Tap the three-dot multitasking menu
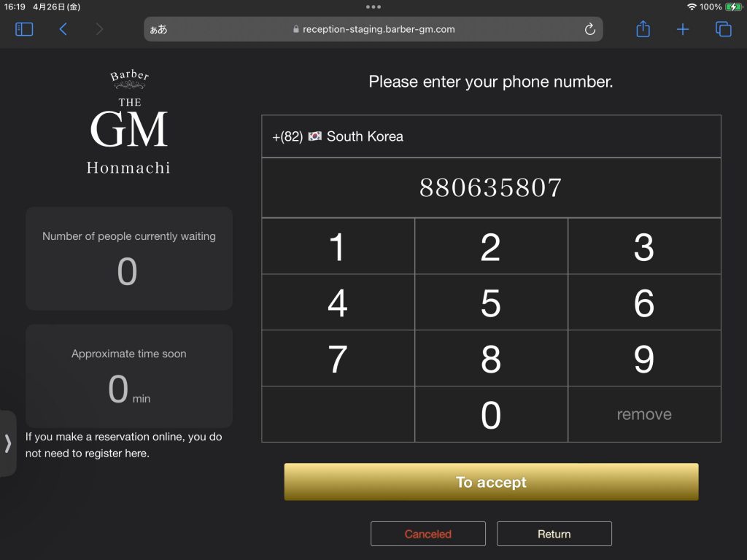This screenshot has width=747, height=560. (x=373, y=7)
